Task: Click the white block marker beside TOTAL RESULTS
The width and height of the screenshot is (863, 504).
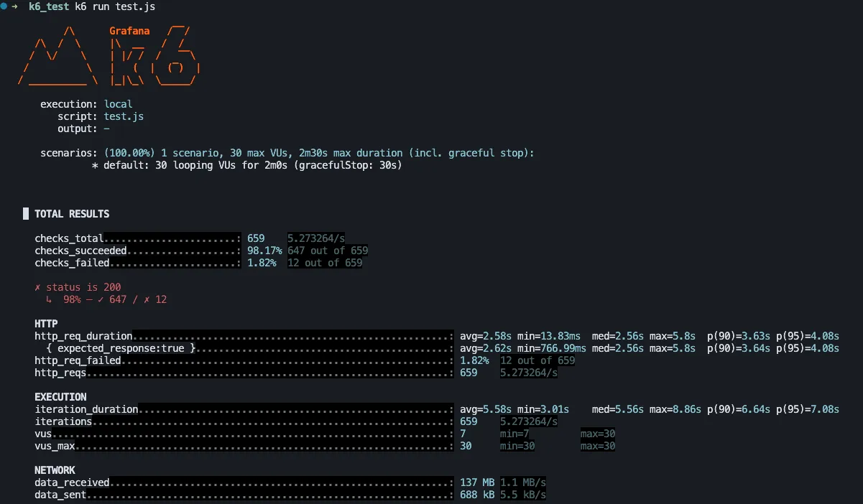Action: click(x=26, y=213)
